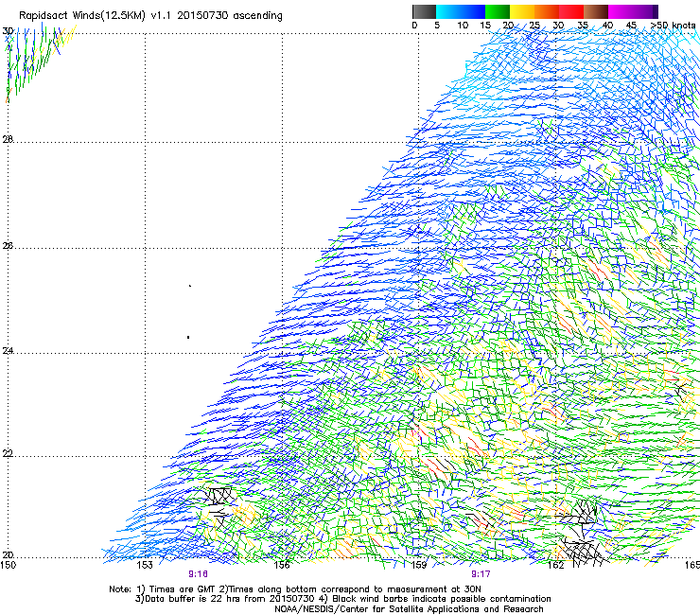The height and width of the screenshot is (615, 700).
Task: Click the Rapidscat Winds title text
Action: pos(150,16)
